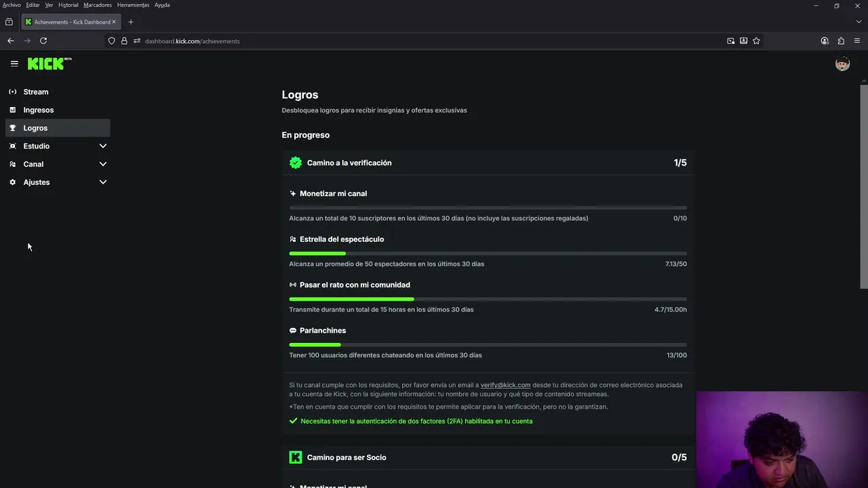Open the Editar menu

[x=33, y=5]
